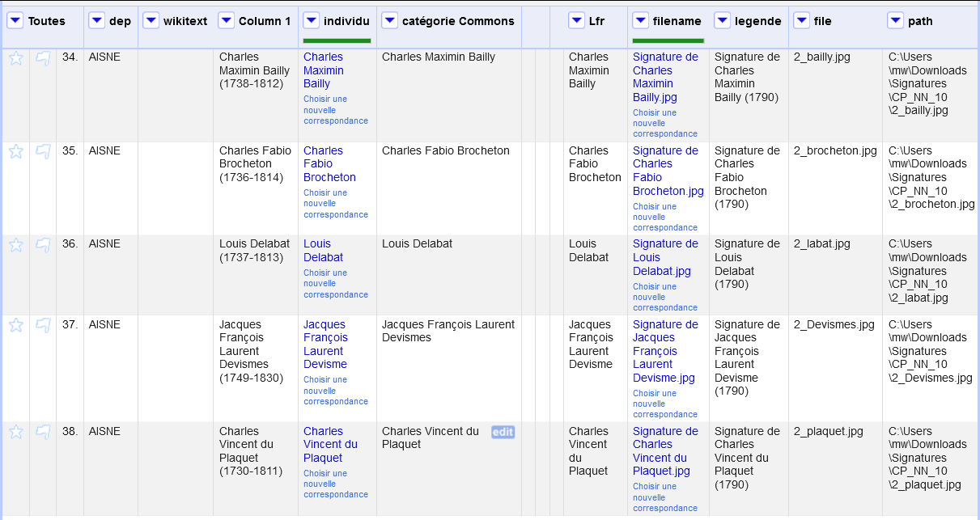Flag row 35 Charles Fabio Brocheton
Viewport: 980px width, 520px height.
tap(43, 151)
